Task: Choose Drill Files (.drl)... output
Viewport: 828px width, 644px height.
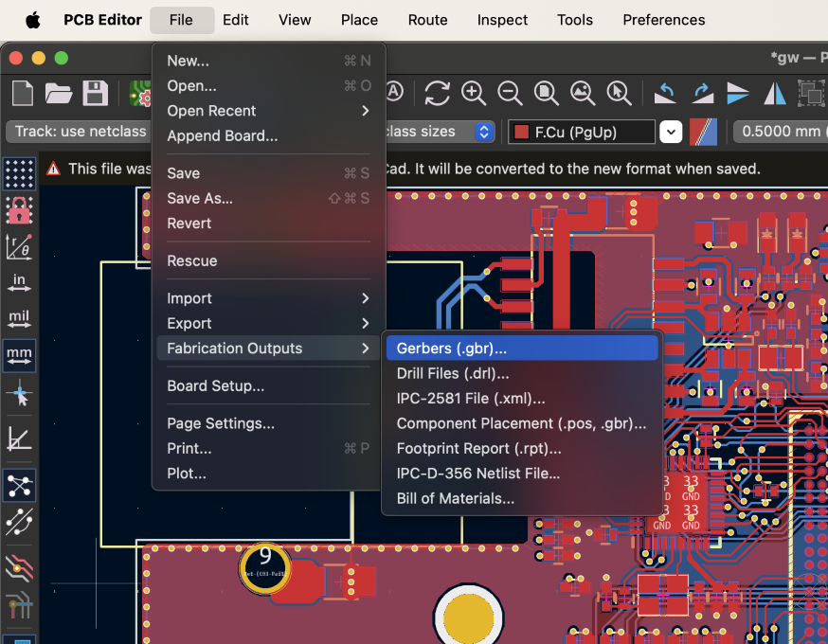Action: 522,373
